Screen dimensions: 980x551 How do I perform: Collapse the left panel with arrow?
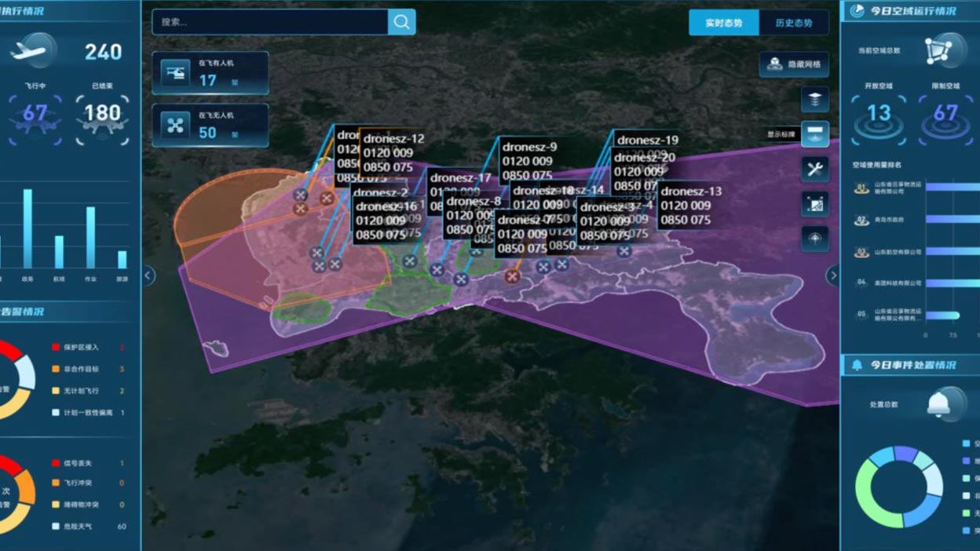coord(148,275)
